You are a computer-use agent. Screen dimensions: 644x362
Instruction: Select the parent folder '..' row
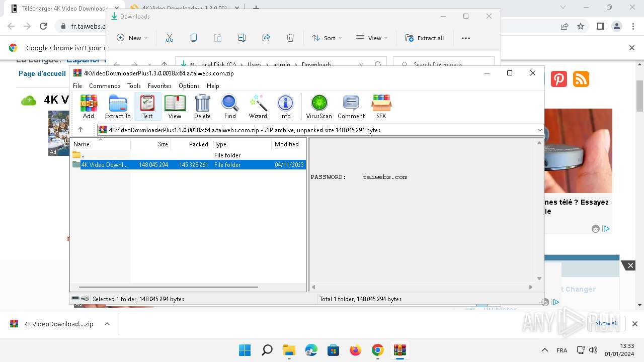coord(188,155)
